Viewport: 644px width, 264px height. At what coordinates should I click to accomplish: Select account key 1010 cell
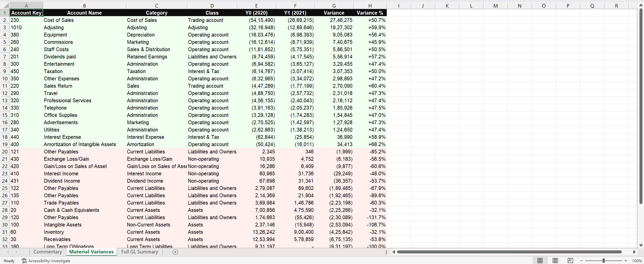pos(26,27)
